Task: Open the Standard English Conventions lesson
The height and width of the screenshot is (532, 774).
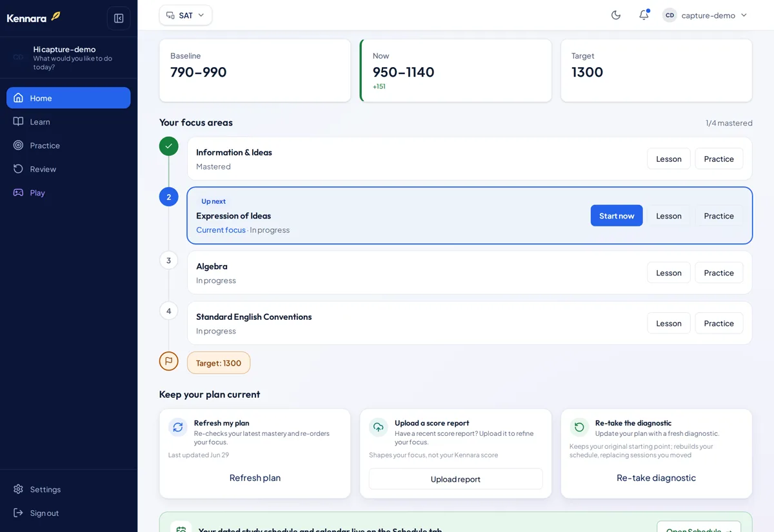Action: (669, 323)
